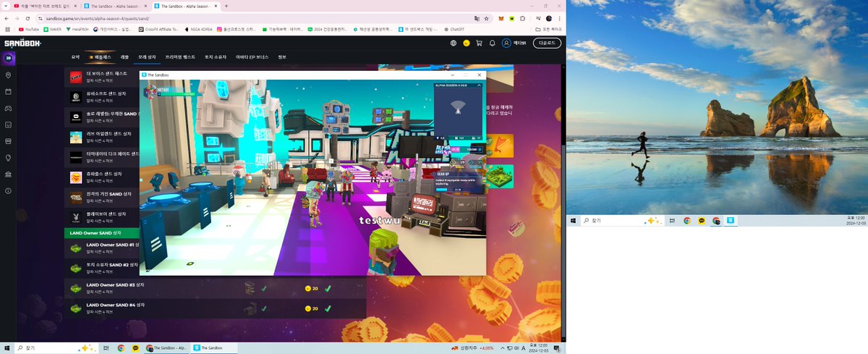Switch to the 모래 상자 tab

click(x=147, y=56)
